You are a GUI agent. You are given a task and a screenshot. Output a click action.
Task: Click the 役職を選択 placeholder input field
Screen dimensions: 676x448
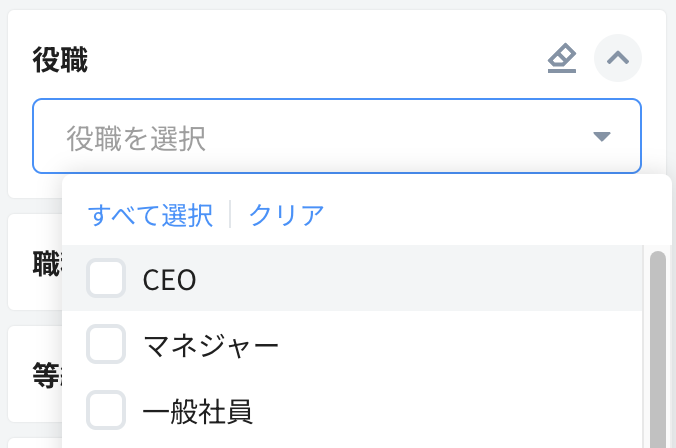click(x=300, y=137)
